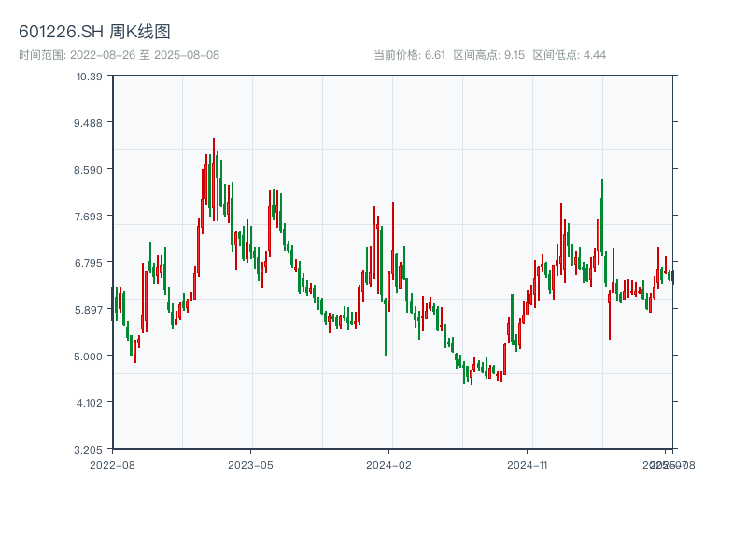The image size is (747, 560).
Task: Click the y-axis value 8.590
Action: point(88,170)
